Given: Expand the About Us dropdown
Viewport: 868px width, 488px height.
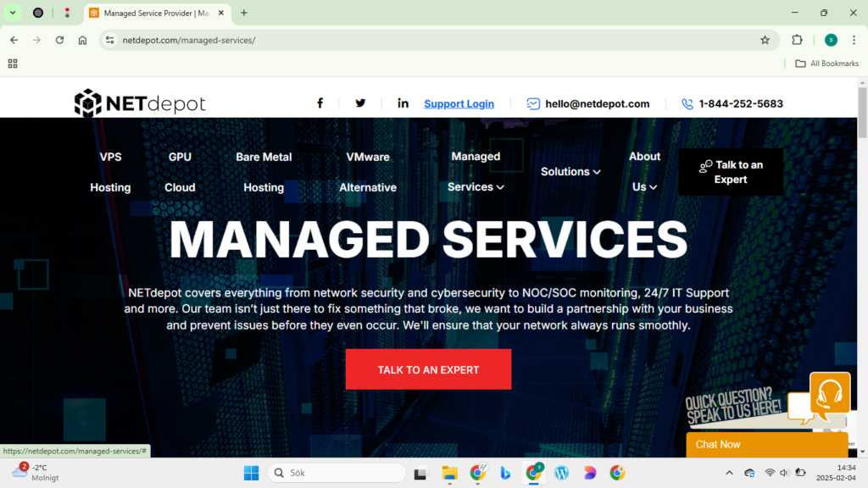Looking at the screenshot, I should pyautogui.click(x=644, y=171).
